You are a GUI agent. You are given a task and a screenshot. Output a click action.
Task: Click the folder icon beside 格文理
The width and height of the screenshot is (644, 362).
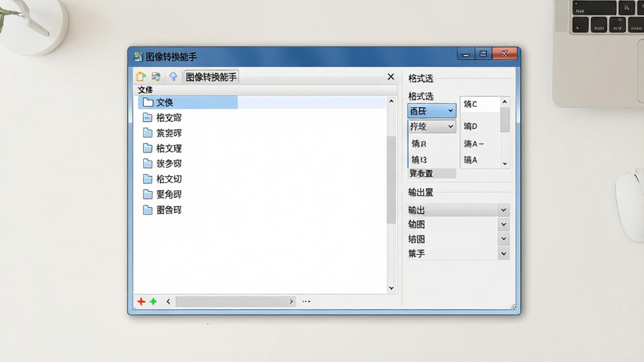click(148, 148)
